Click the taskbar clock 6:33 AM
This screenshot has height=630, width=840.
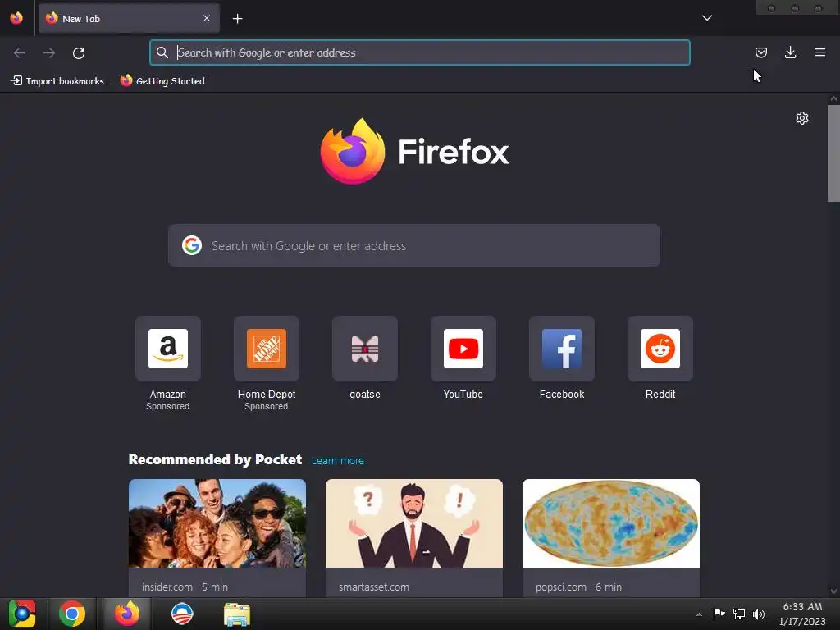(802, 614)
